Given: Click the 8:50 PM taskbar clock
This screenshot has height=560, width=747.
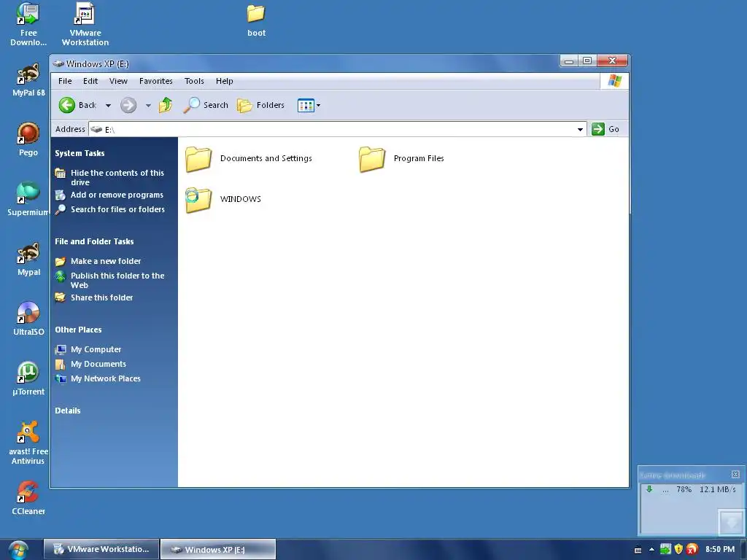Looking at the screenshot, I should click(x=720, y=550).
